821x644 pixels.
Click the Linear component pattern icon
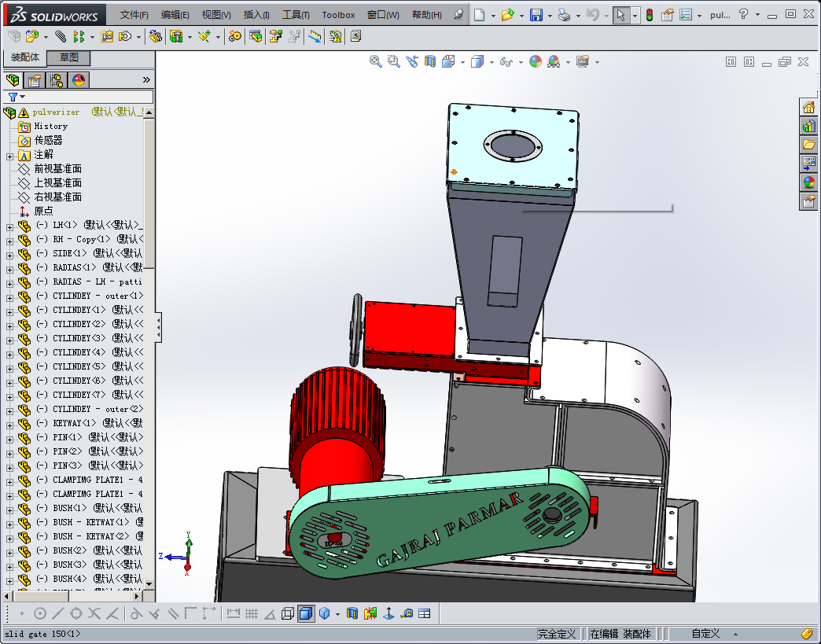(79, 36)
